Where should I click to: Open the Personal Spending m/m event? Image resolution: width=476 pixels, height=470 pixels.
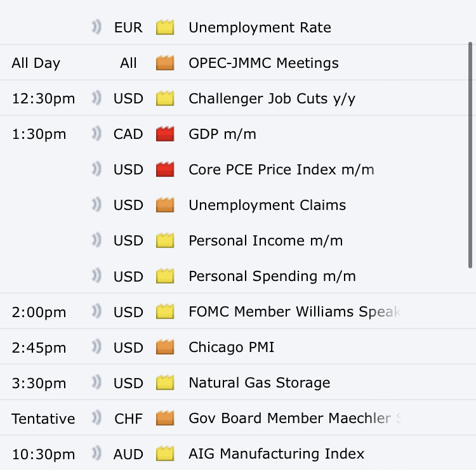tap(272, 277)
